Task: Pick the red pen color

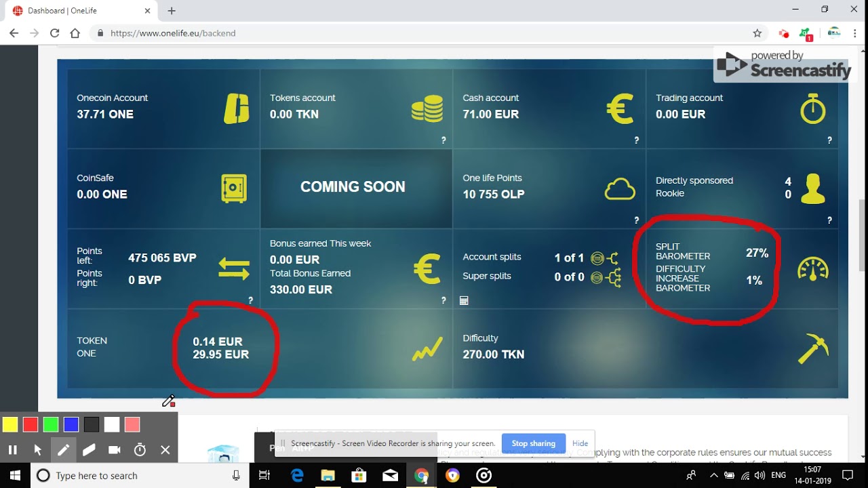Action: coord(31,425)
